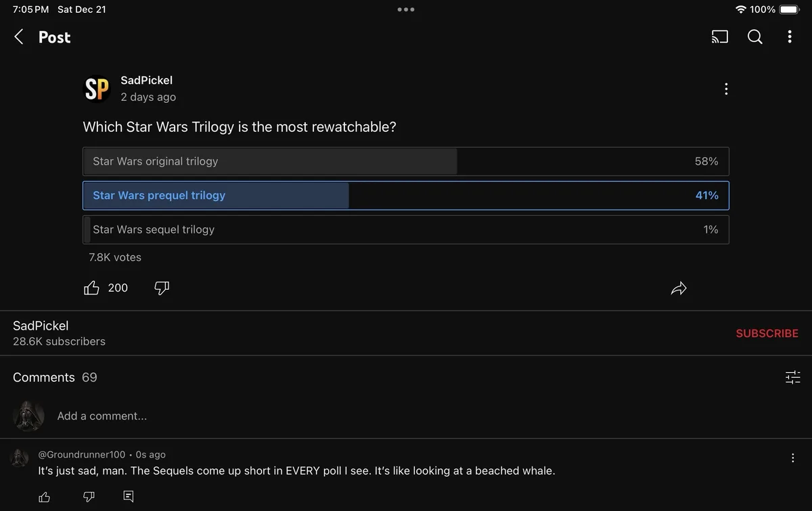Tap the Groundrunner100 commenter avatar
Screen dimensions: 812x511
pos(20,458)
